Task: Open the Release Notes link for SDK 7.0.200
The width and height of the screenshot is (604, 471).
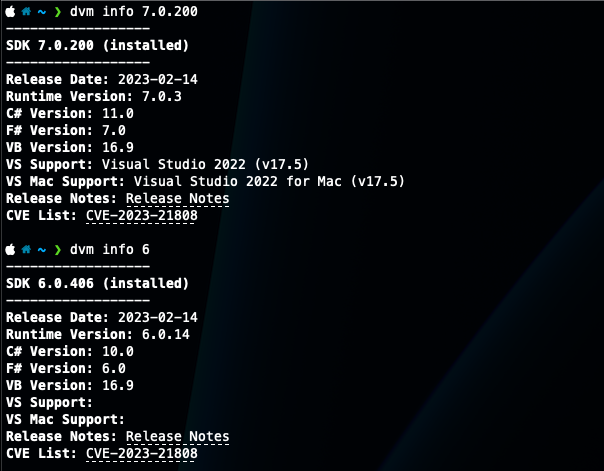Action: (178, 198)
